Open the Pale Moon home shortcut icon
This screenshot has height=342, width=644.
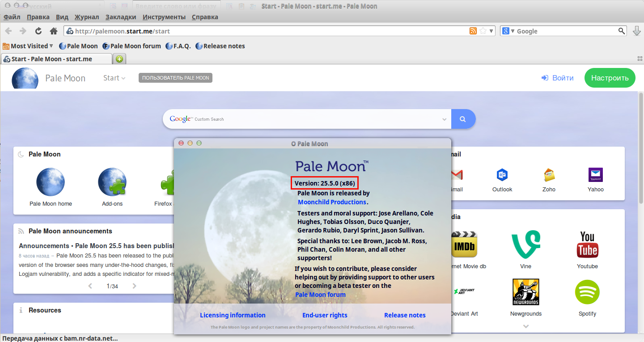click(51, 182)
